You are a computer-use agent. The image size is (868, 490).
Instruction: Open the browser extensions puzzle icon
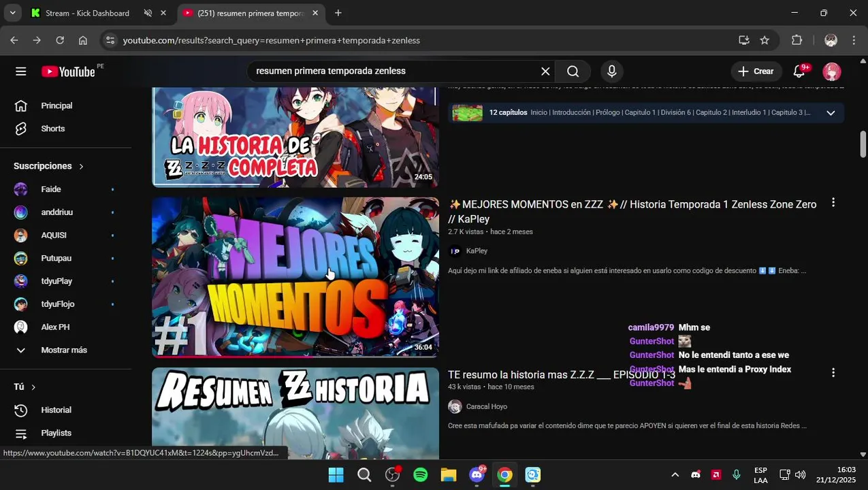point(797,40)
